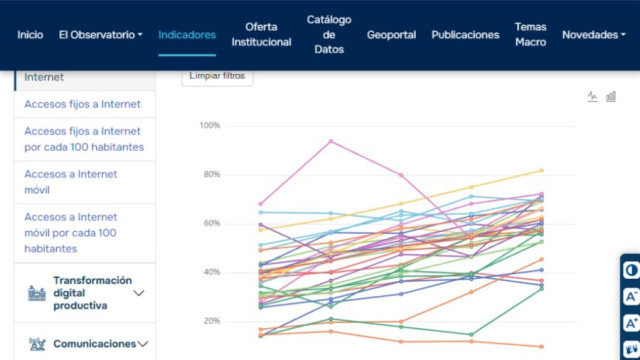Image resolution: width=640 pixels, height=360 pixels.
Task: Switch chart to line view icon
Action: (x=593, y=96)
